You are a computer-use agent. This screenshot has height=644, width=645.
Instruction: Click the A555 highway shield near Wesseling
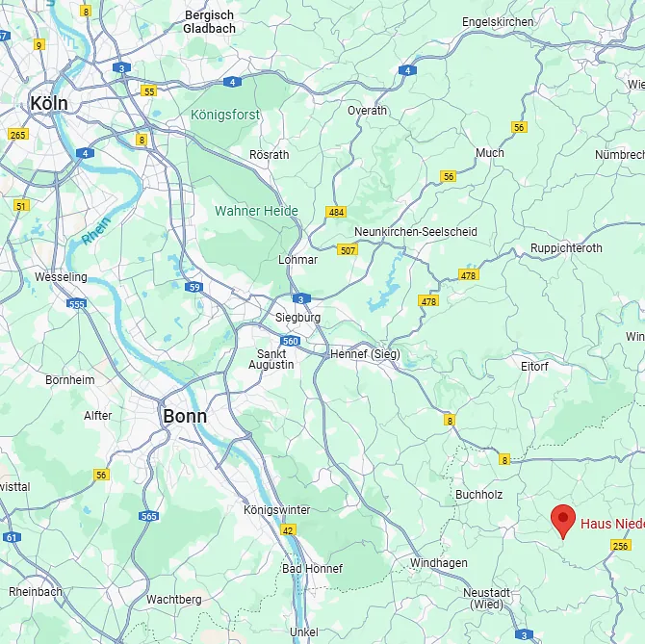[x=76, y=304]
